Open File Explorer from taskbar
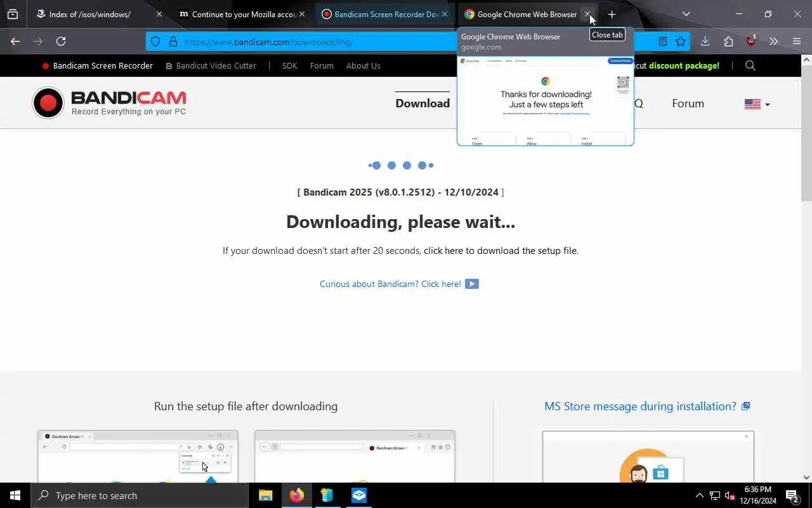Screen dimensions: 812x508 click(x=266, y=495)
